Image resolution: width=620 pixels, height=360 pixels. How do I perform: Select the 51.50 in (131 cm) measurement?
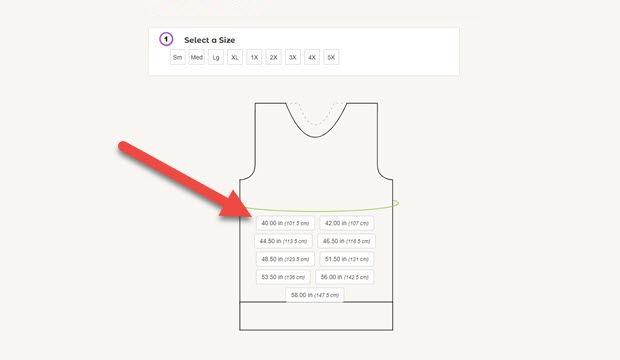click(347, 259)
